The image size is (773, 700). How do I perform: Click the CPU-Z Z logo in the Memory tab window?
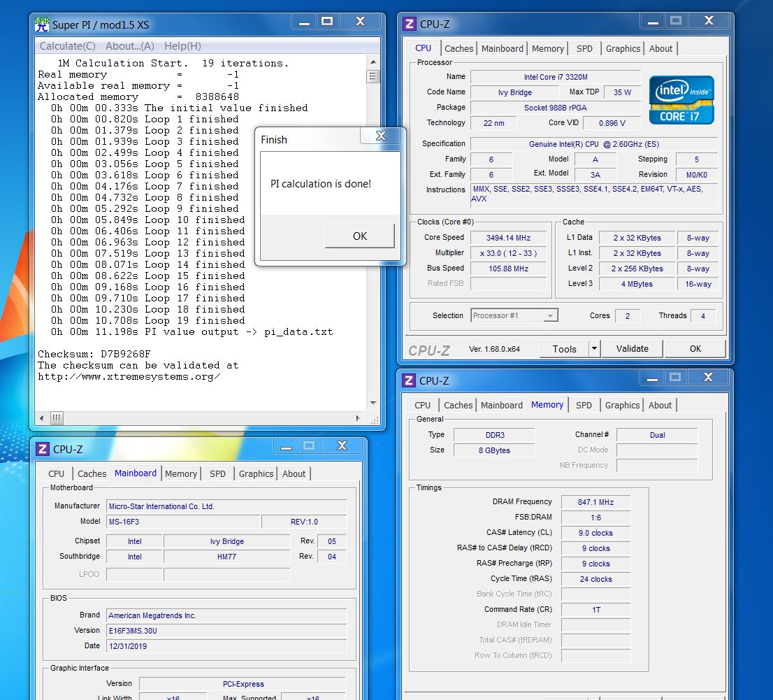coord(409,380)
